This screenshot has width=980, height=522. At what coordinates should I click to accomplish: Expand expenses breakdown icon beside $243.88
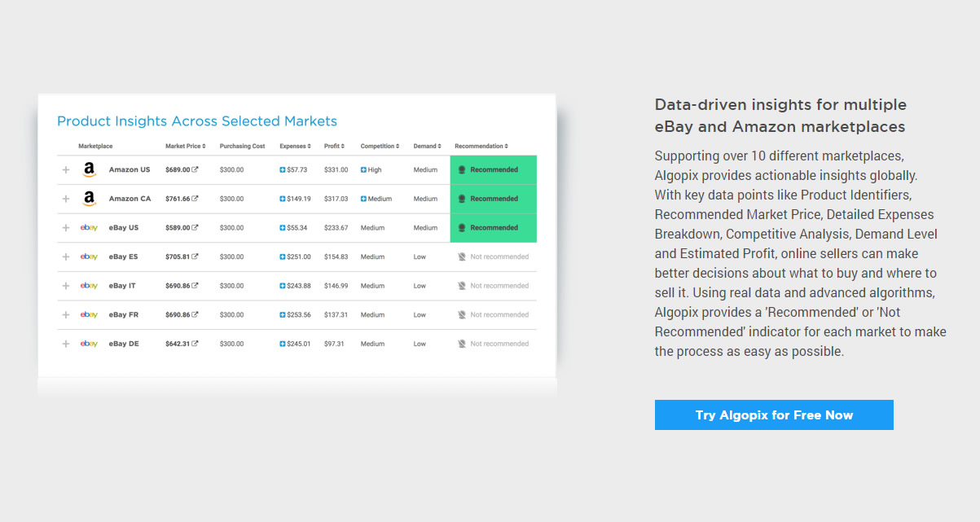tap(283, 286)
